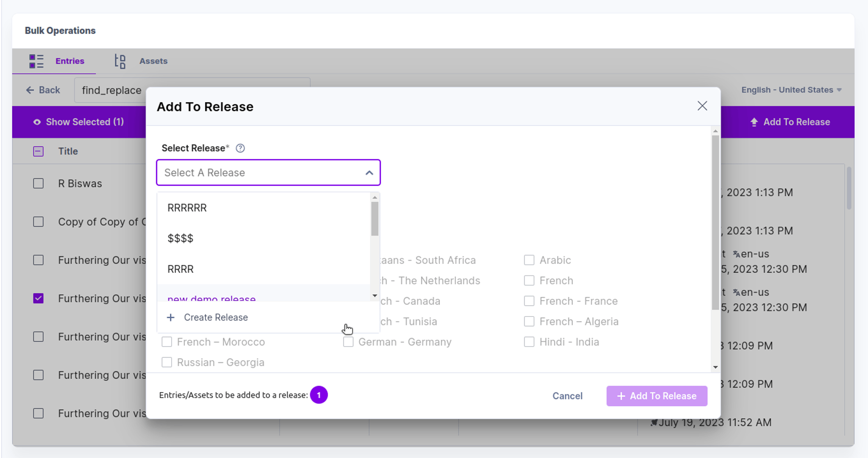
Task: Click the Add To Release dialog button
Action: click(657, 396)
